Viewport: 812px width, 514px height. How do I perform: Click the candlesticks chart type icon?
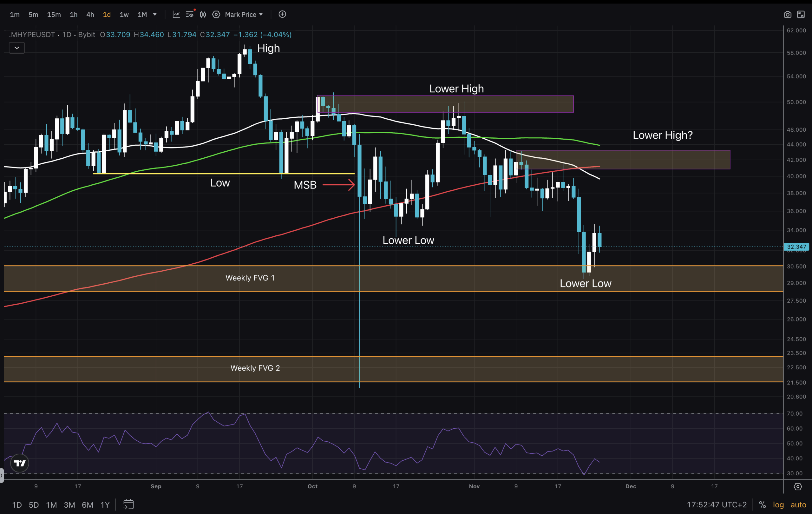pyautogui.click(x=203, y=14)
